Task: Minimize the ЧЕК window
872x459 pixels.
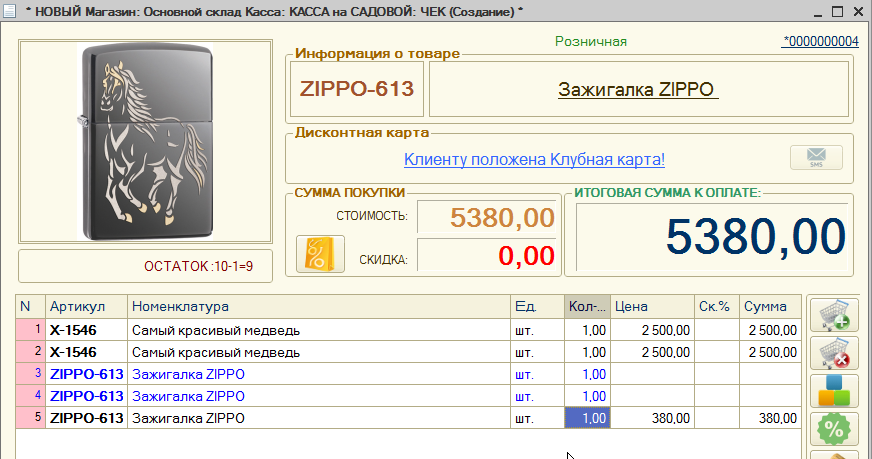Action: (x=818, y=12)
